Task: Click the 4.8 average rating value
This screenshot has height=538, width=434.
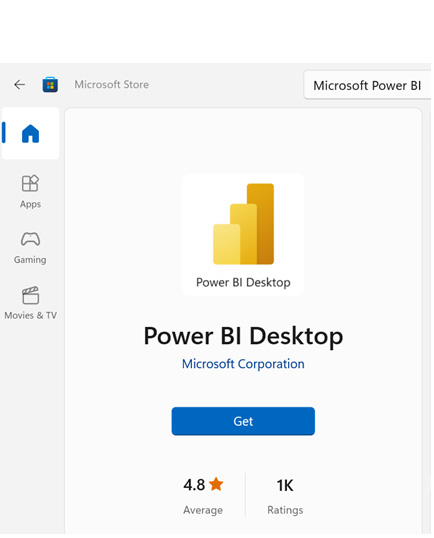Action: 194,485
